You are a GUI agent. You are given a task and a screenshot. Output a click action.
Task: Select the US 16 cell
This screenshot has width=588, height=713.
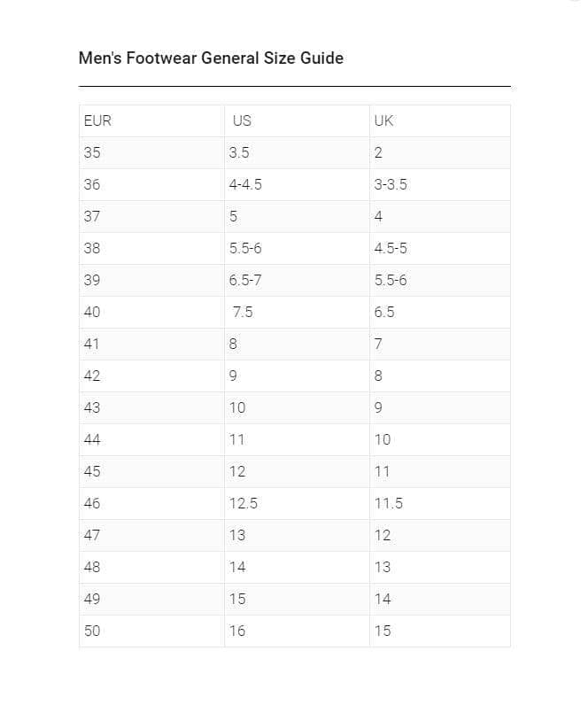(237, 631)
